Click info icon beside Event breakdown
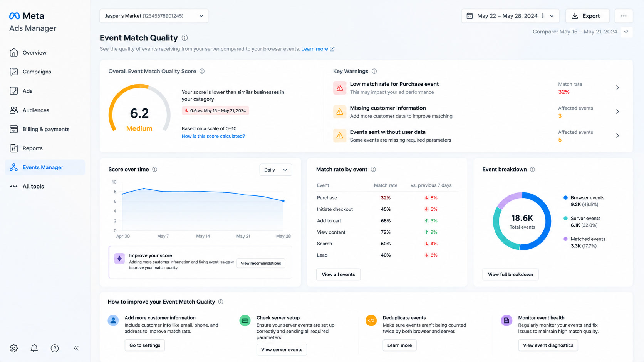644x362 pixels. coord(532,169)
